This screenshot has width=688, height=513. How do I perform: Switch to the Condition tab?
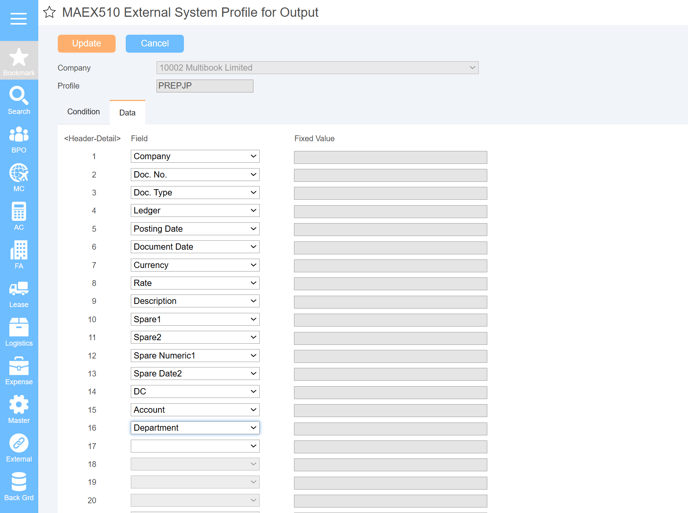pos(83,111)
